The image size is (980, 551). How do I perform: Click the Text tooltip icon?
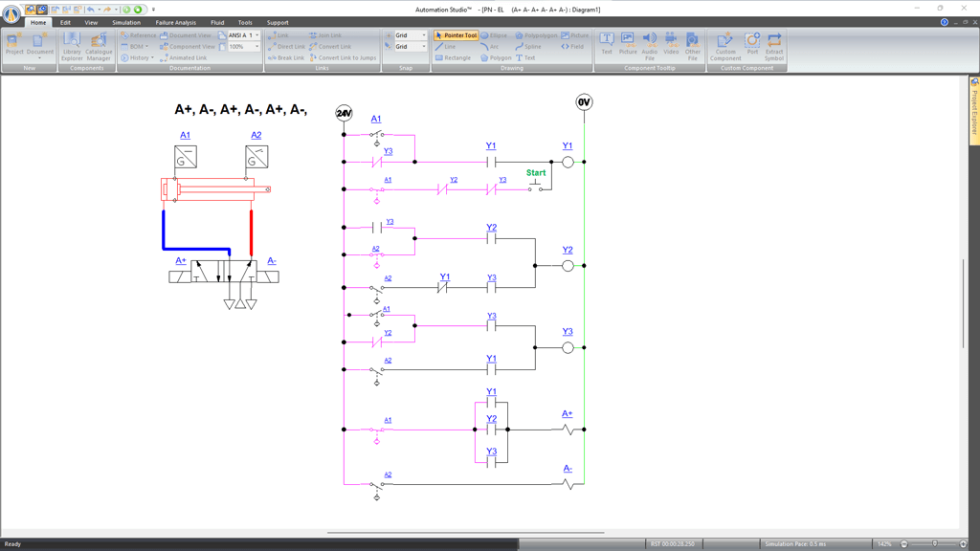pyautogui.click(x=606, y=45)
